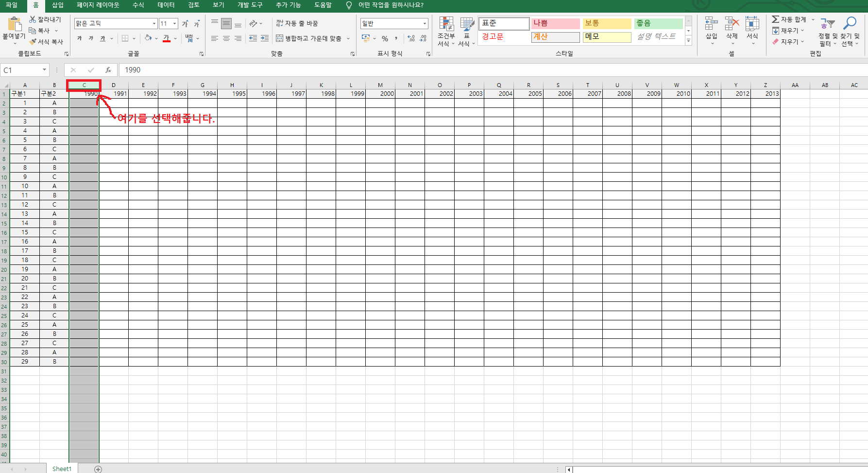Align text left
This screenshot has height=473, width=868.
[215, 38]
